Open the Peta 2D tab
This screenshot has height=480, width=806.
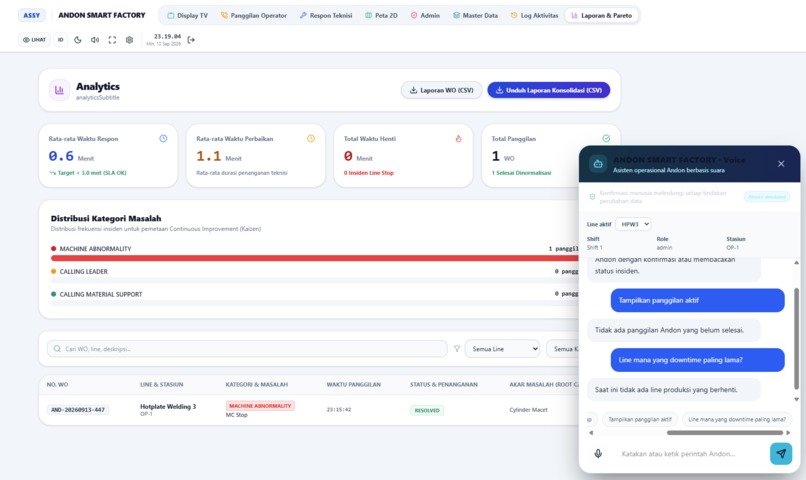(381, 15)
